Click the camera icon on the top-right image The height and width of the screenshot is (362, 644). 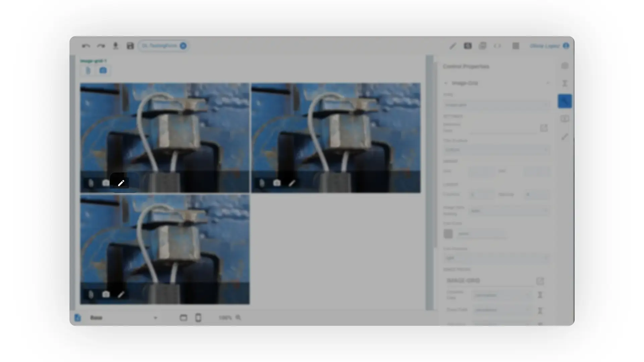[x=277, y=183]
